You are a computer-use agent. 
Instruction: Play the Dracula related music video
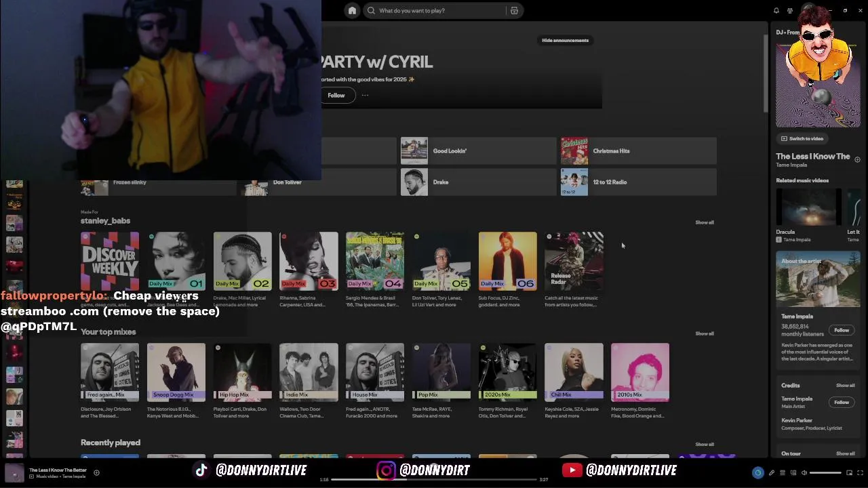808,207
